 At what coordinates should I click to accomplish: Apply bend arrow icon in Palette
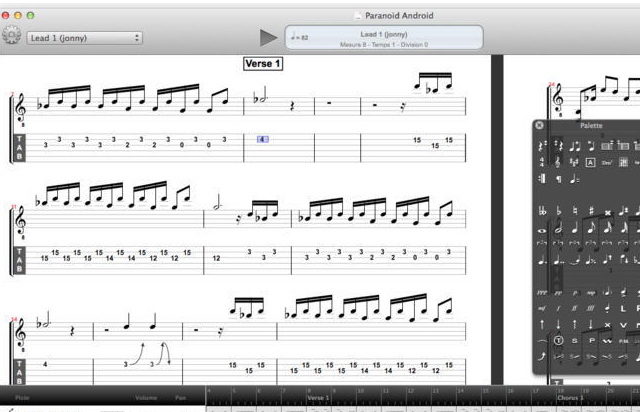542,356
